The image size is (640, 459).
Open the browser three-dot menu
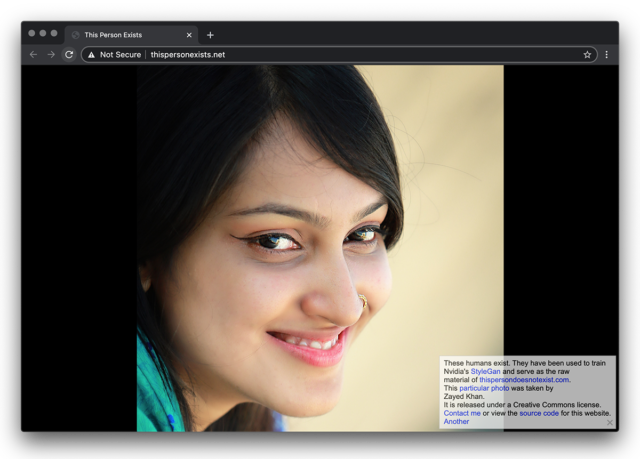[607, 55]
